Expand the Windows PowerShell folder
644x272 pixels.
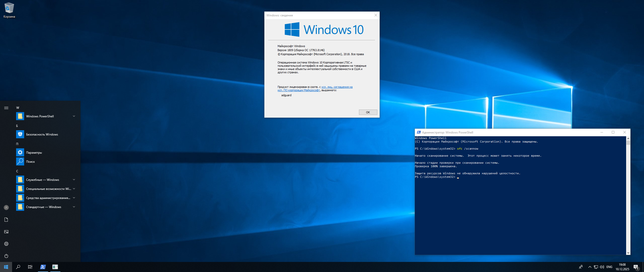point(74,116)
